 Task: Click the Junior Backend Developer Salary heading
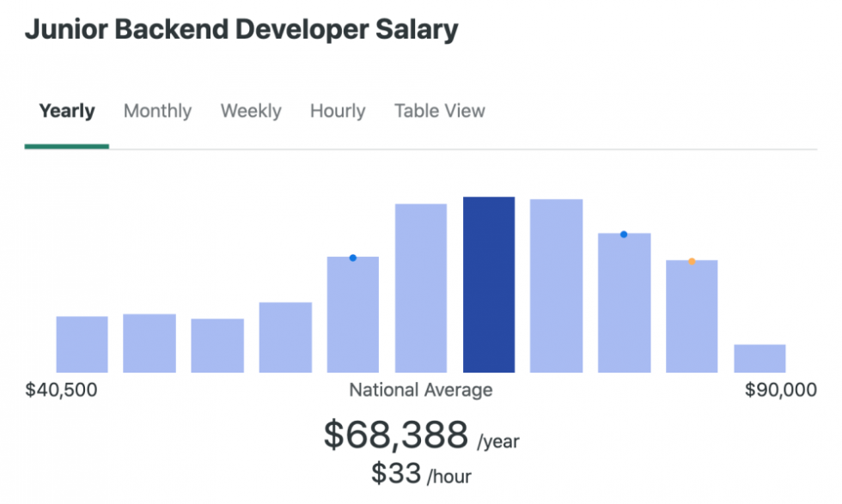(243, 28)
